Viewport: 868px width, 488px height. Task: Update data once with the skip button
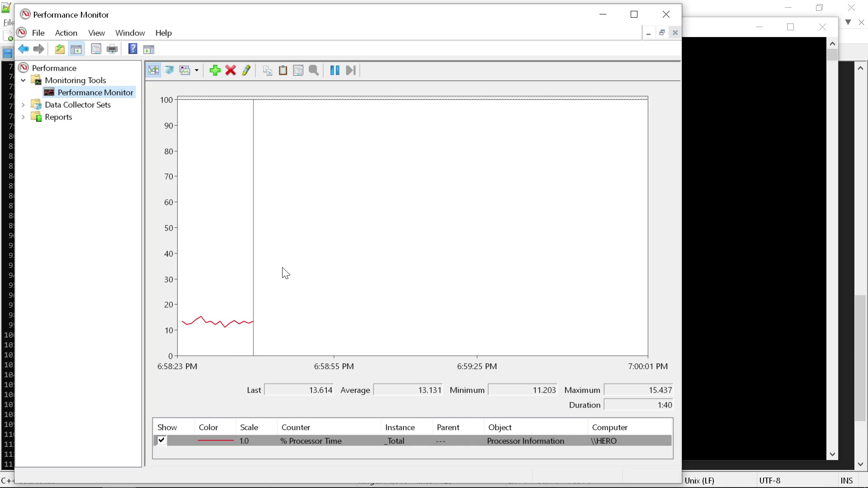[x=350, y=70]
